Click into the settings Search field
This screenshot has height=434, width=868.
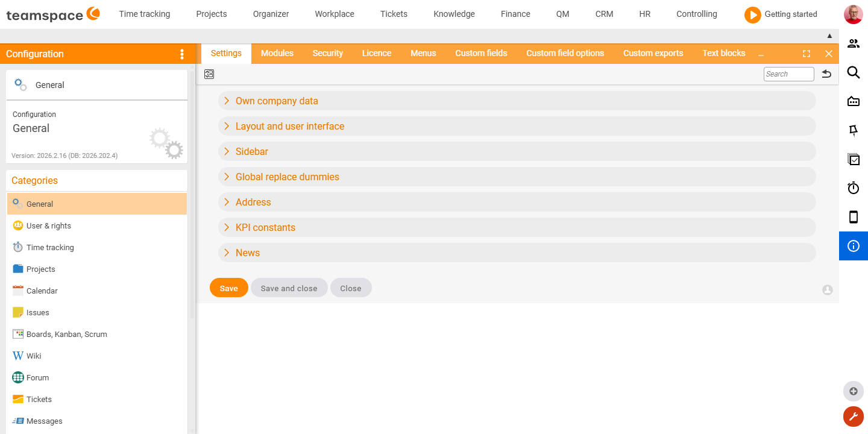tap(789, 74)
